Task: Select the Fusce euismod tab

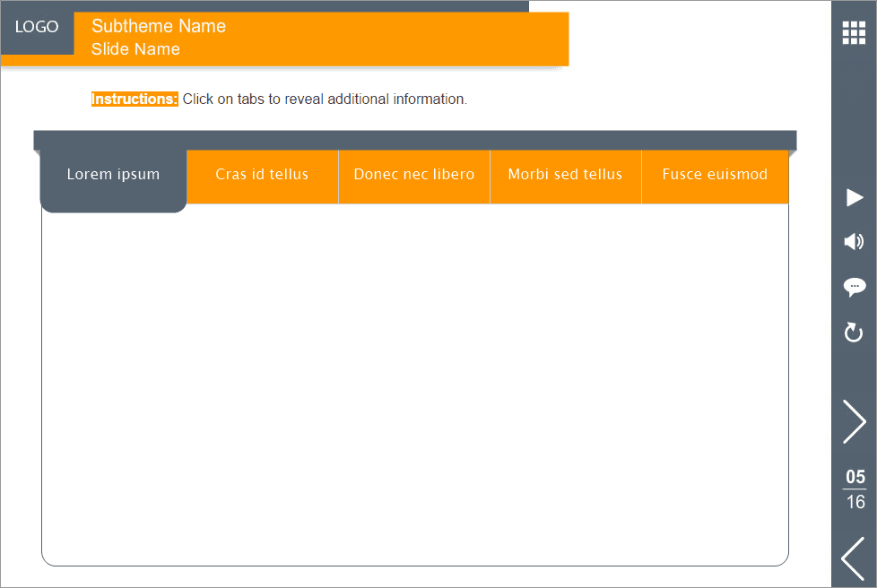Action: point(714,174)
